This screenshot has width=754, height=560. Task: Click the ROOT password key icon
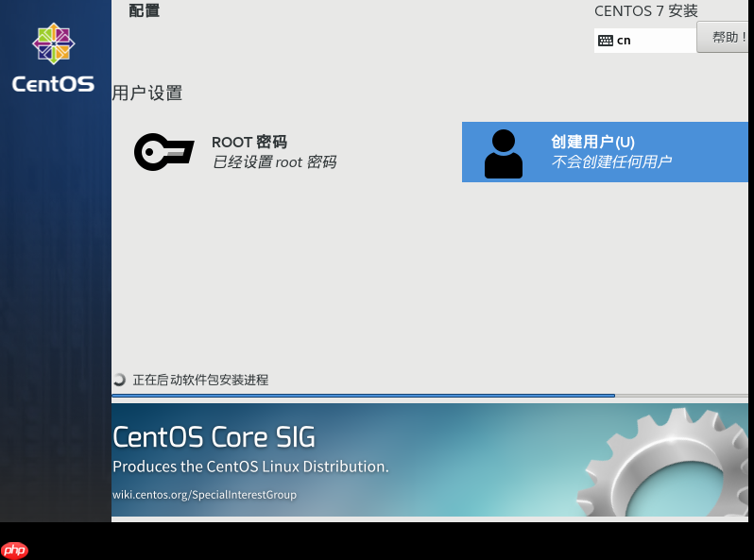click(164, 152)
